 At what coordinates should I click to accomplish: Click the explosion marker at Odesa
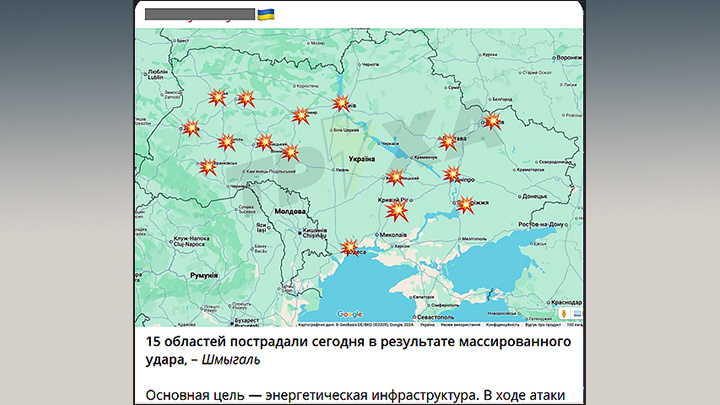click(x=349, y=247)
